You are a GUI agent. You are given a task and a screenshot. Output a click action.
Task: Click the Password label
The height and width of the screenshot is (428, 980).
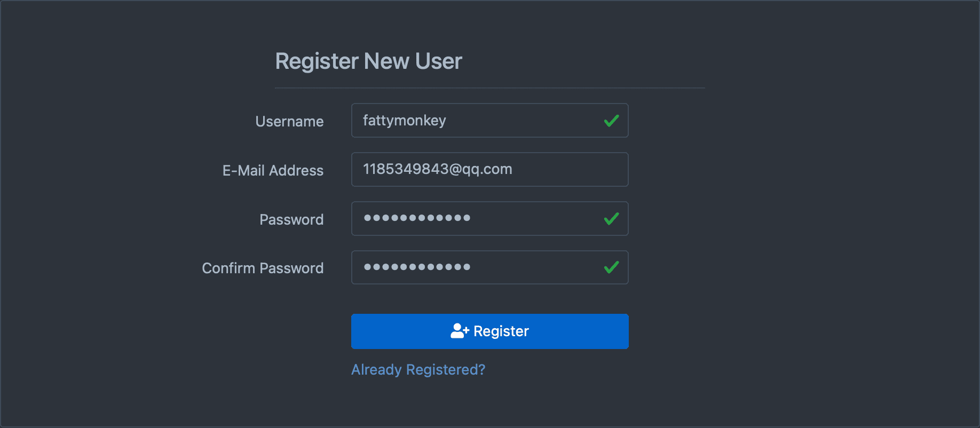tap(291, 219)
